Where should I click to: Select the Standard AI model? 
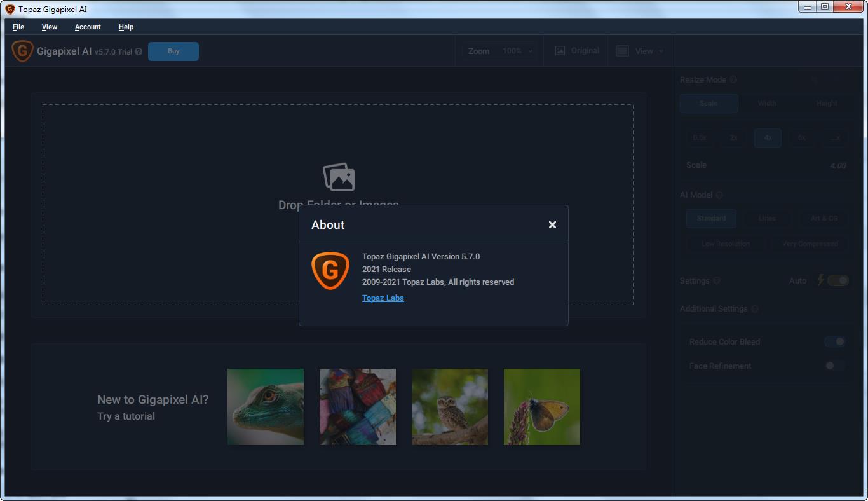point(711,218)
